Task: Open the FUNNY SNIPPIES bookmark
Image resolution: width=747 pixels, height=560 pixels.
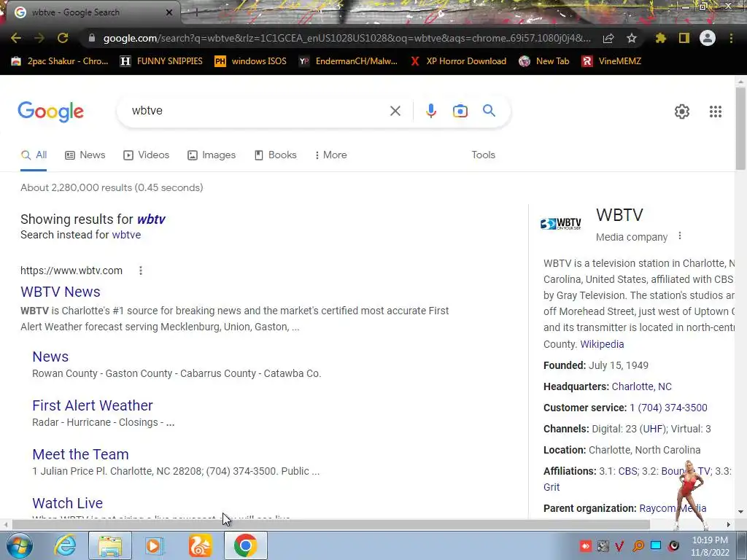Action: pos(161,61)
